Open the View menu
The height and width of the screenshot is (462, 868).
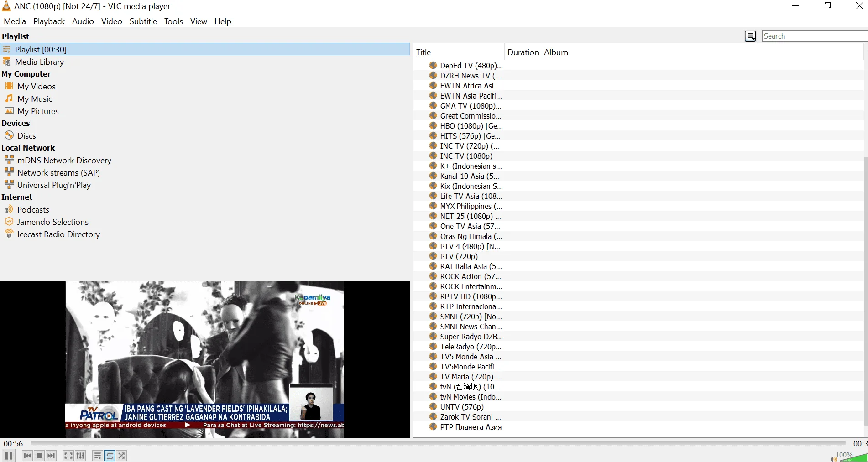click(199, 21)
